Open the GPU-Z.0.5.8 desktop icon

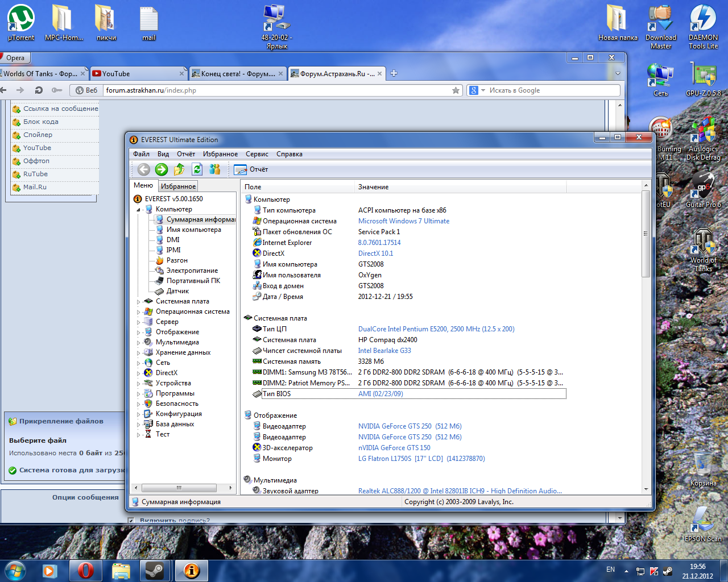pyautogui.click(x=704, y=78)
